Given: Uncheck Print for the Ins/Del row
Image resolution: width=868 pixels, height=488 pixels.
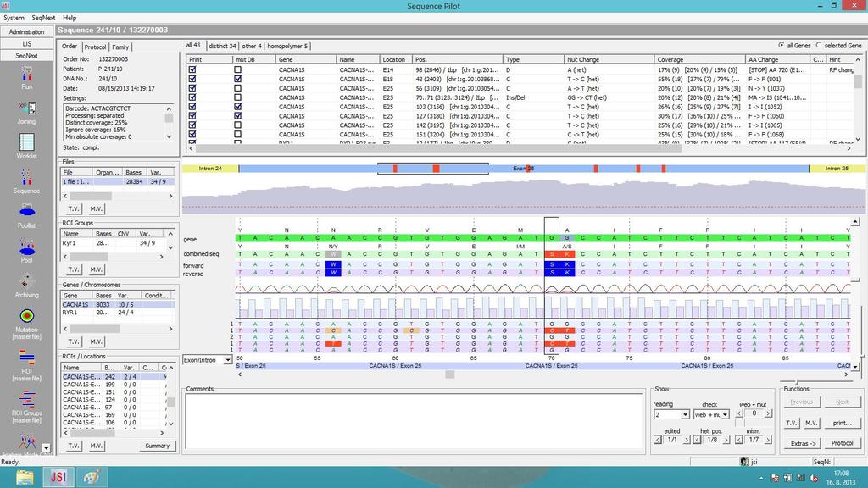Looking at the screenshot, I should [x=192, y=97].
